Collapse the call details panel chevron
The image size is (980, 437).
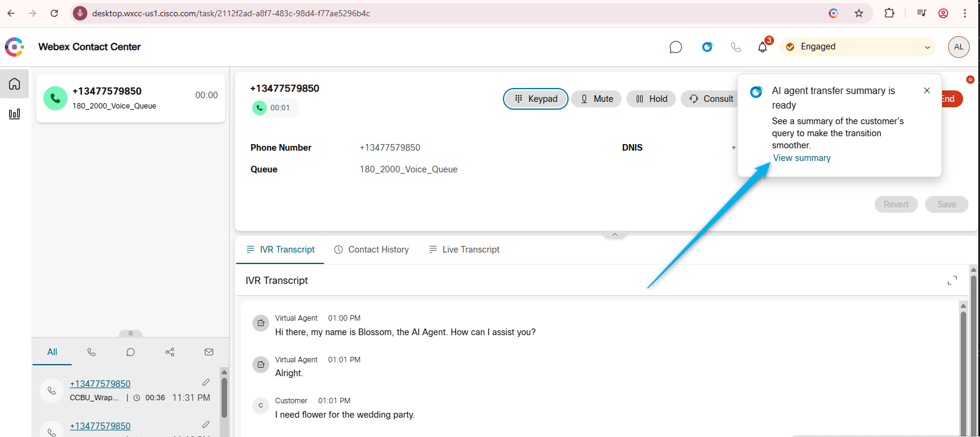pyautogui.click(x=614, y=234)
